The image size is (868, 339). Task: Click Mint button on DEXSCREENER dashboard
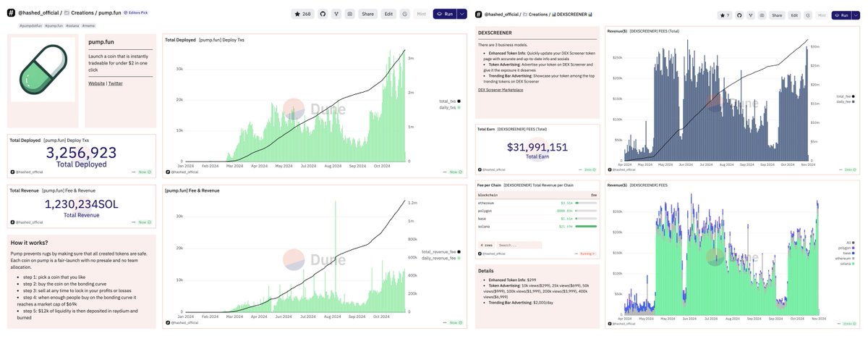tap(822, 14)
